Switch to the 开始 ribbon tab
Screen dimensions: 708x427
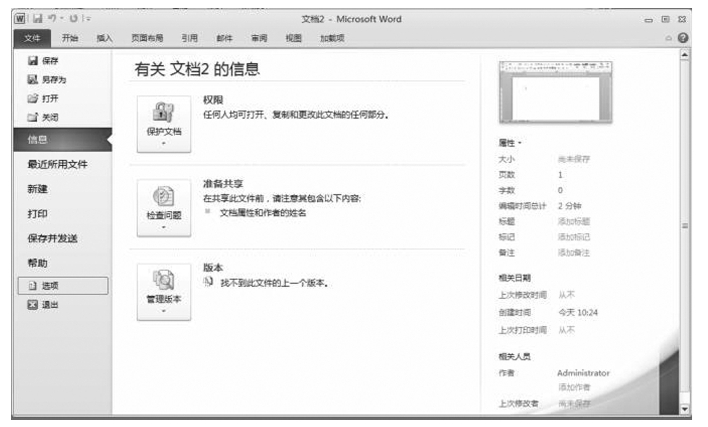point(70,38)
